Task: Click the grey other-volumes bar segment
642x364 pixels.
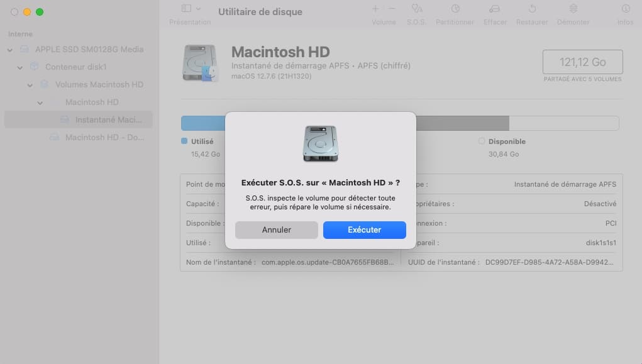Action: [463, 123]
